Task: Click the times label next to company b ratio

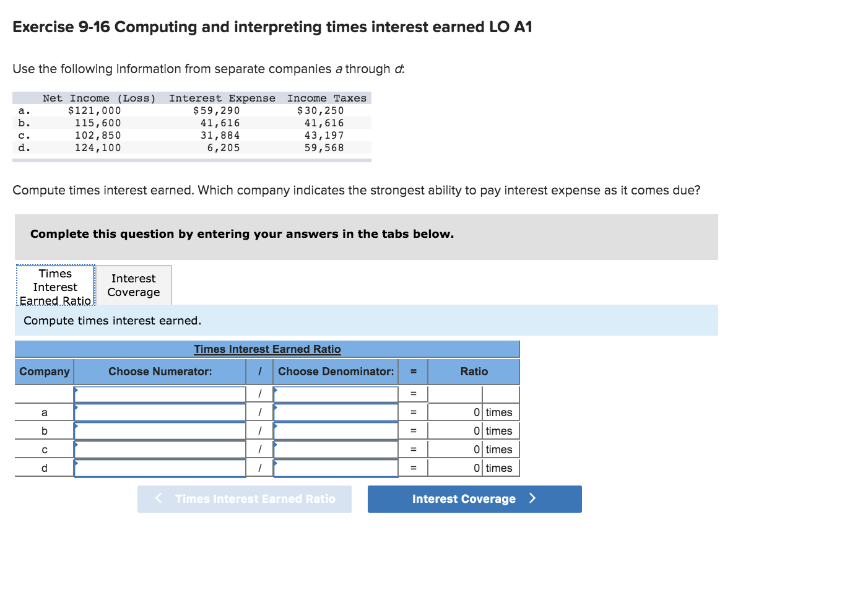Action: coord(500,430)
